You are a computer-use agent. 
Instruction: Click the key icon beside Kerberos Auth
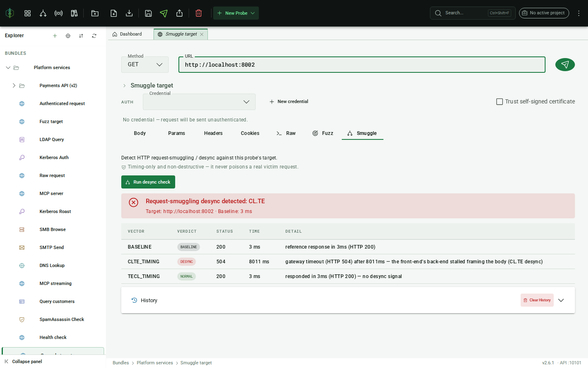22,157
